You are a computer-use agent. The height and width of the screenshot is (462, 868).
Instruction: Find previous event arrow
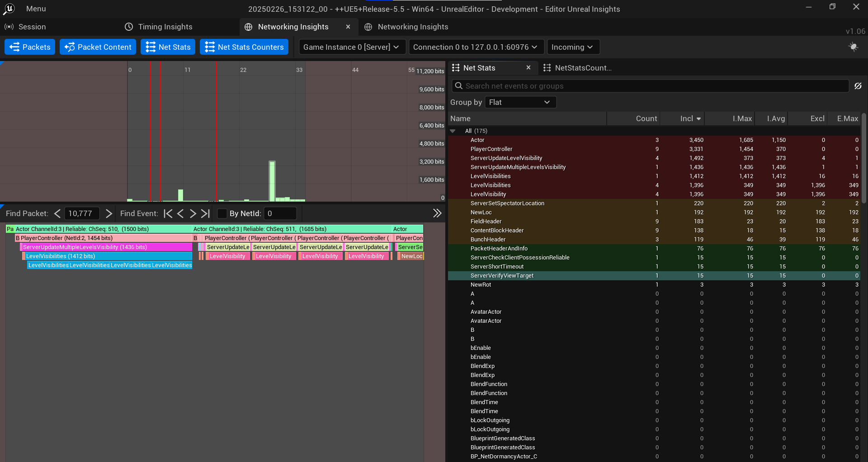[x=180, y=213]
